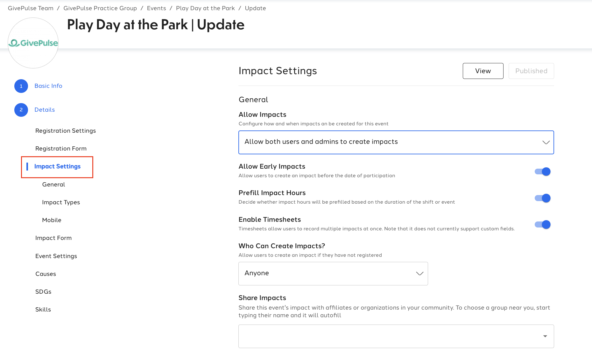Open the Allow Impacts select box
This screenshot has height=364, width=592.
coord(396,142)
